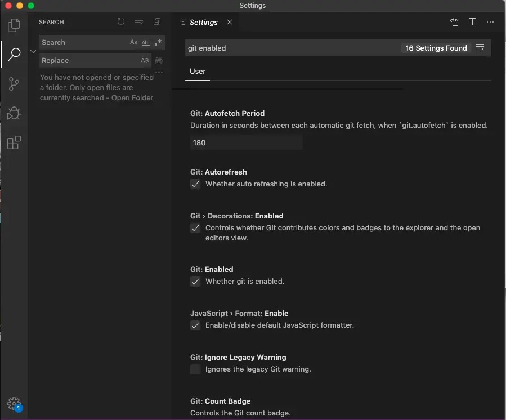
Task: Click the Manage gear icon
Action: 14,404
